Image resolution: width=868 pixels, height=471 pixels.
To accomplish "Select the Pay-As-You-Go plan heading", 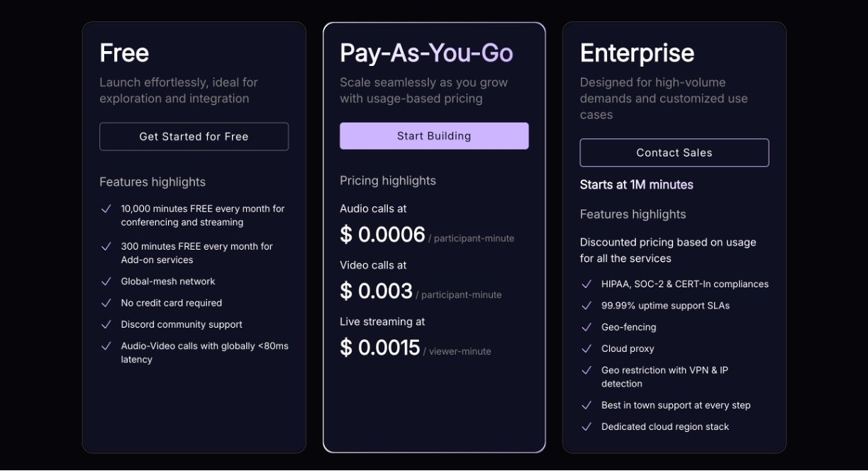I will (x=426, y=53).
